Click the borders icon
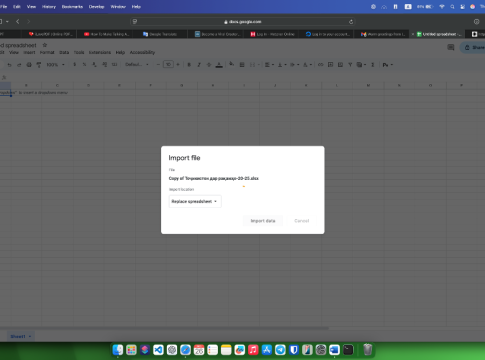Screen dimensions: 485x360 (x=242, y=65)
